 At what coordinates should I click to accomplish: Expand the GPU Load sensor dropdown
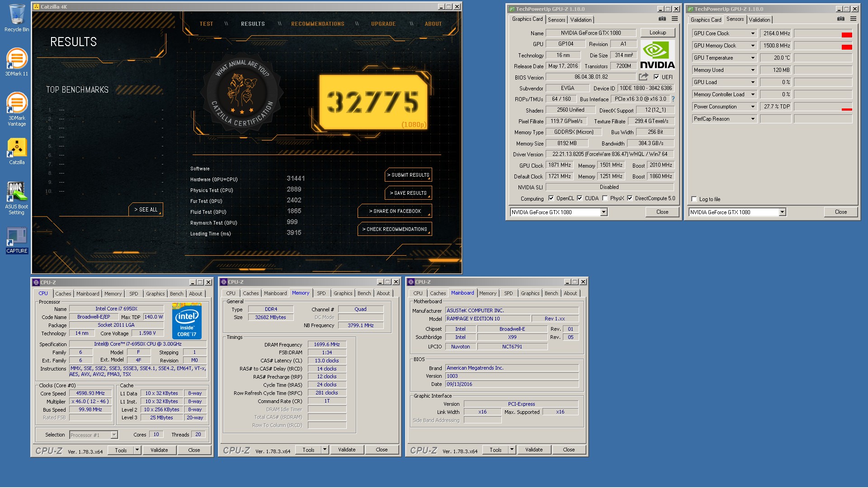click(753, 82)
